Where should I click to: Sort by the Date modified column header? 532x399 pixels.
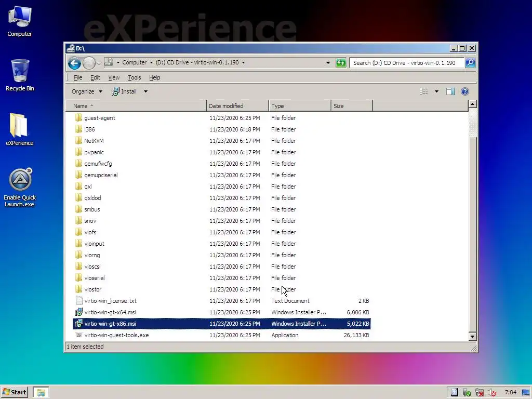coord(237,106)
